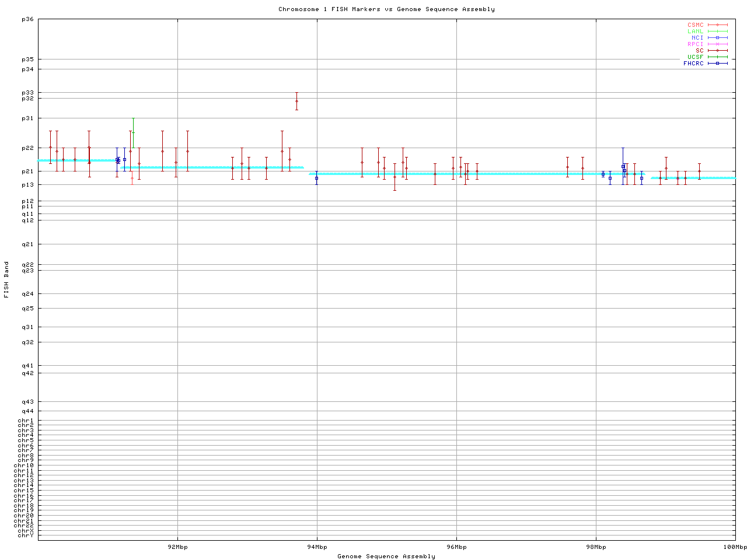Click the CSMC legend marker sample

click(x=717, y=25)
